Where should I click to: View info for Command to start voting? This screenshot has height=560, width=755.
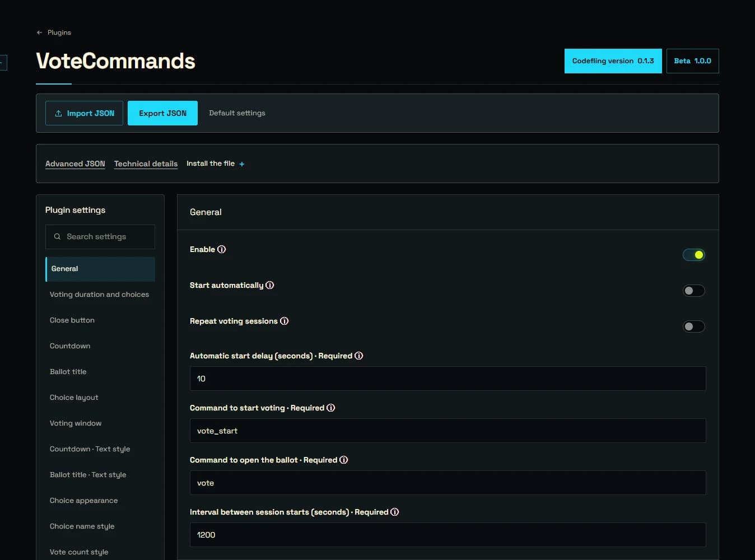331,408
